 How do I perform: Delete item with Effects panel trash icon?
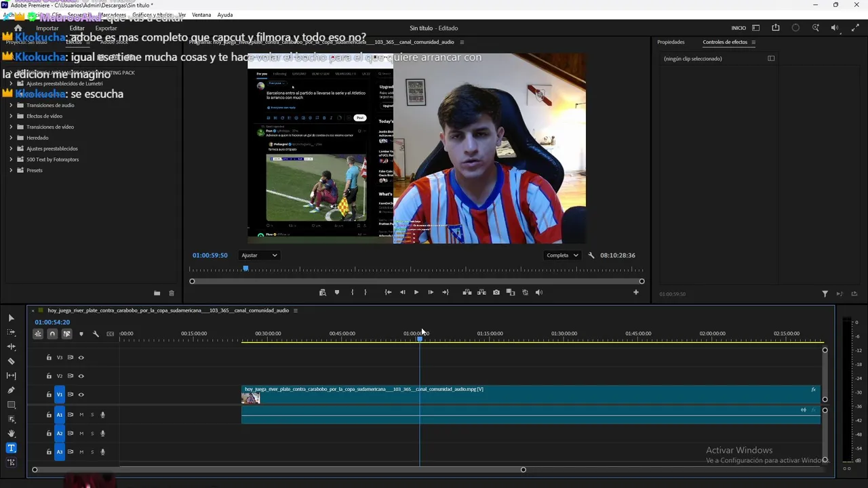pyautogui.click(x=172, y=293)
